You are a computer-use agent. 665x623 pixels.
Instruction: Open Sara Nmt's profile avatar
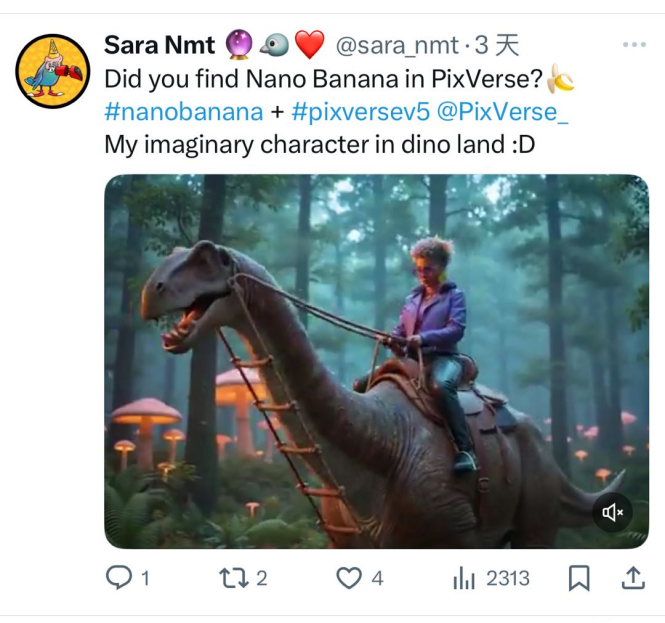[53, 71]
